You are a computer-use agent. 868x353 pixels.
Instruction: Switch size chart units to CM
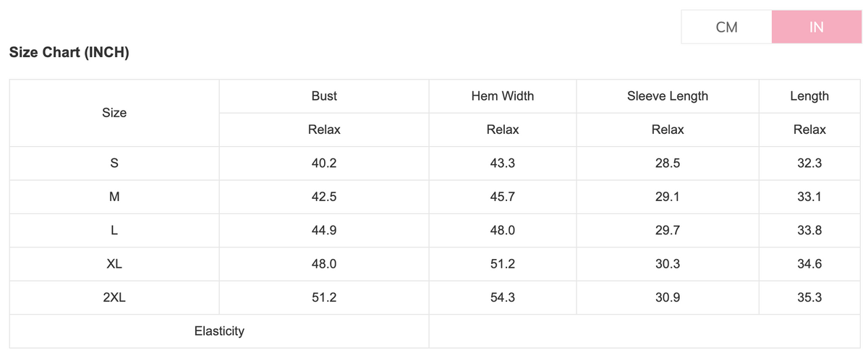[726, 27]
